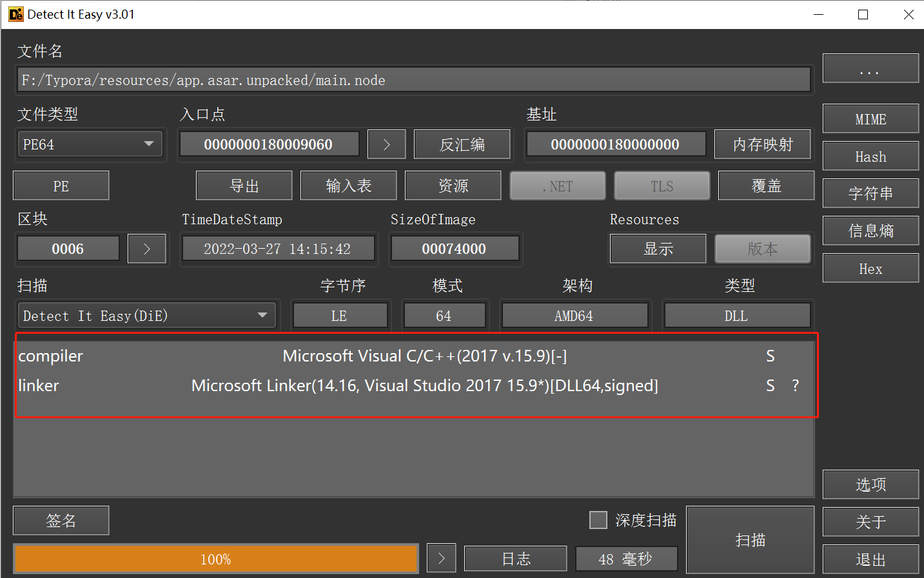This screenshot has height=578, width=924.
Task: Select the linker Microsoft Linker result row
Action: (414, 385)
